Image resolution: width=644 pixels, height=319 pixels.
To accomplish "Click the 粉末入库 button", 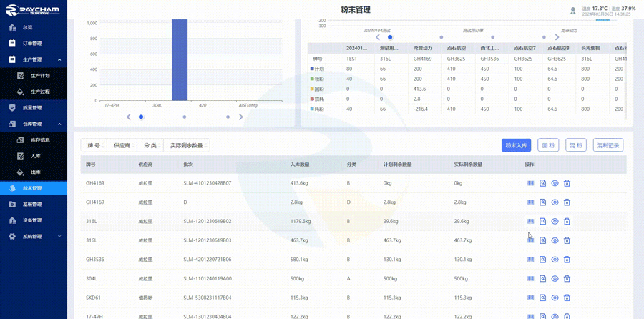I will (x=516, y=145).
